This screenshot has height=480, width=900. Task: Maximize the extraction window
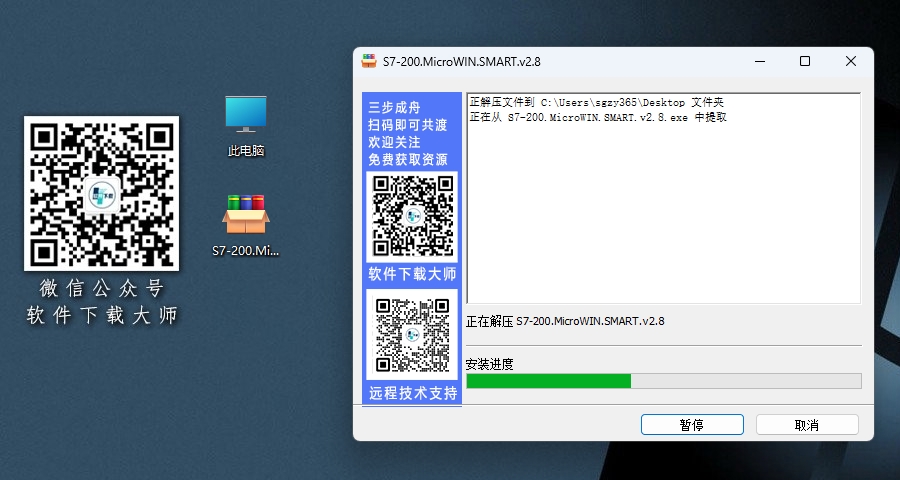(805, 61)
